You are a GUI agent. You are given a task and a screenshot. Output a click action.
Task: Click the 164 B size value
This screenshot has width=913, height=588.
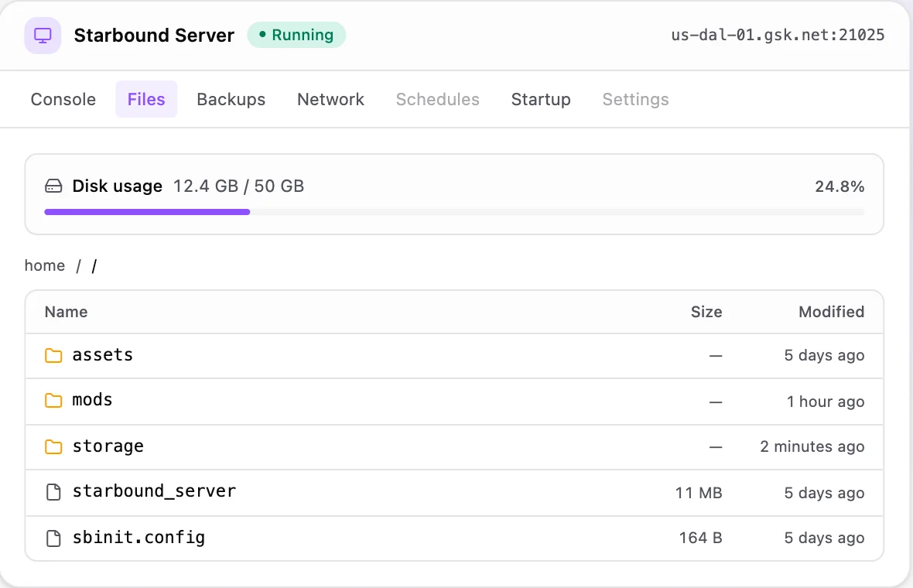pyautogui.click(x=700, y=538)
